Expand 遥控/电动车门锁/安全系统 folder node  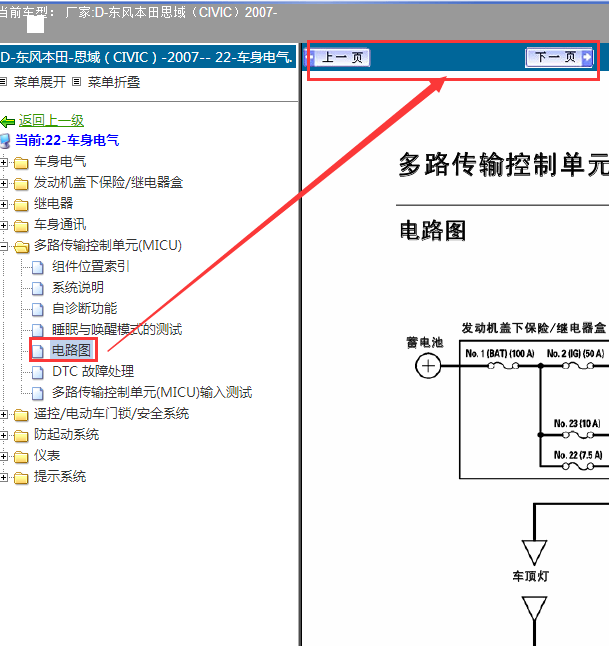pyautogui.click(x=4, y=414)
